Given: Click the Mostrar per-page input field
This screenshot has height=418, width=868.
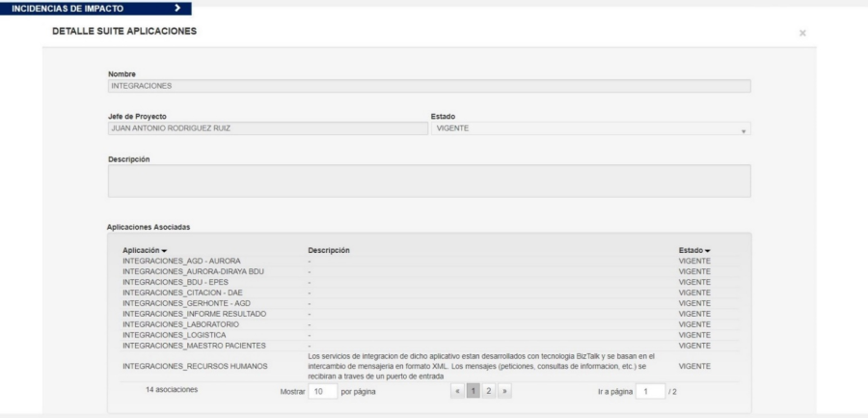Looking at the screenshot, I should [x=323, y=391].
